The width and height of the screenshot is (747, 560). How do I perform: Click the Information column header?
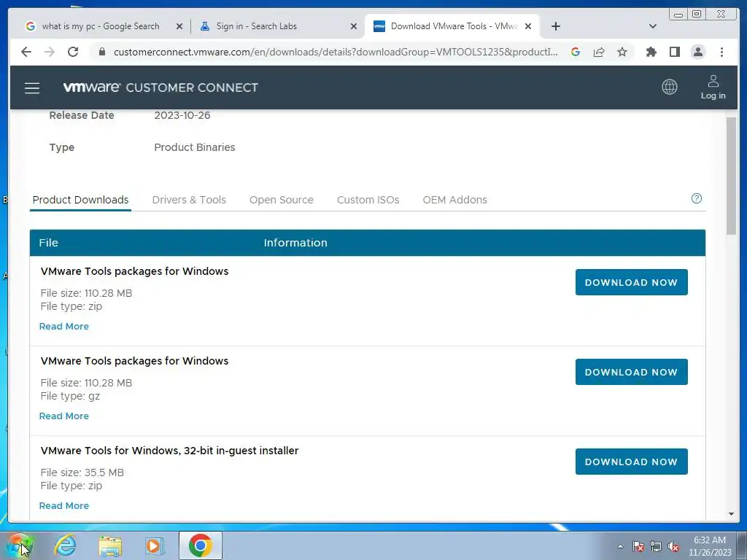pyautogui.click(x=295, y=243)
